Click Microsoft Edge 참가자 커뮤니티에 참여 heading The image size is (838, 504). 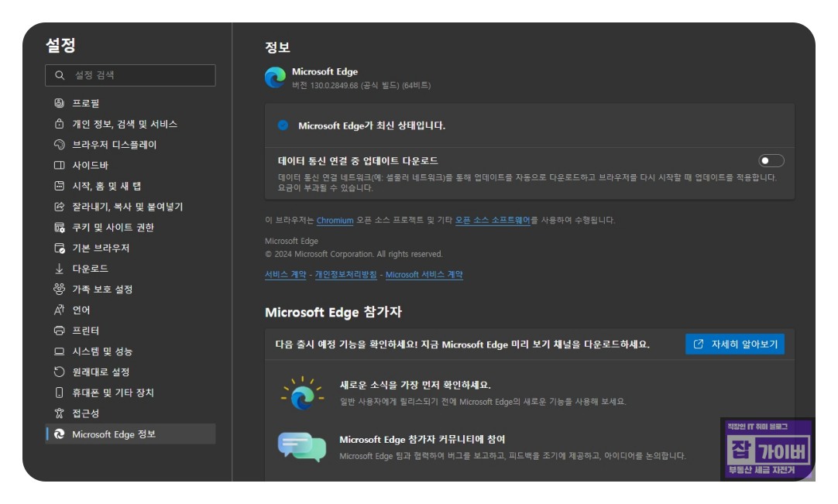pos(422,439)
